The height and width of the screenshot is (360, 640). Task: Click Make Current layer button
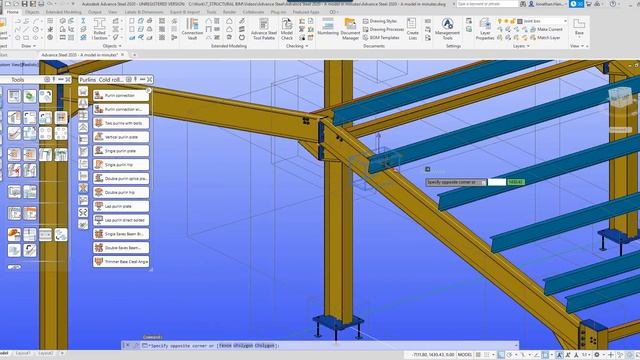(x=547, y=29)
